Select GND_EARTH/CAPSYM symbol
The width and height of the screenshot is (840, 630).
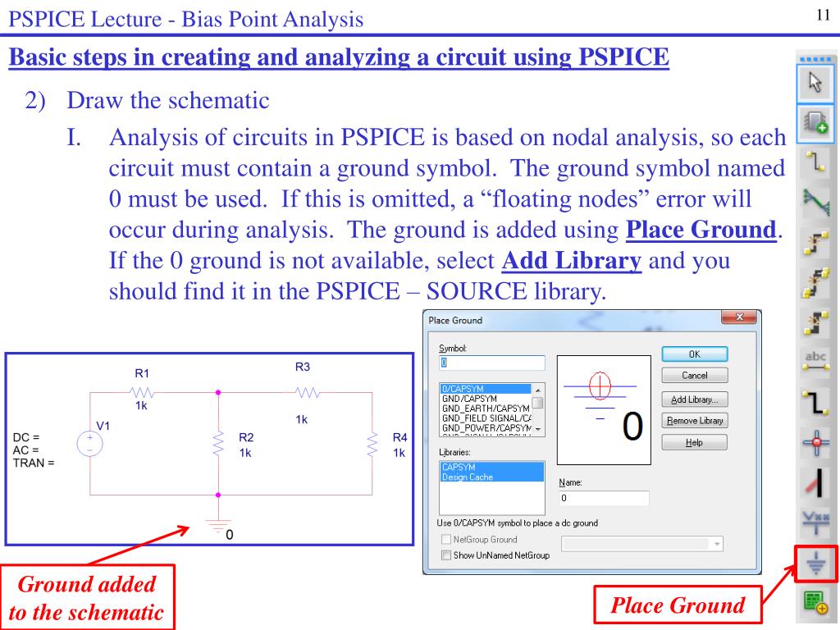pos(486,409)
